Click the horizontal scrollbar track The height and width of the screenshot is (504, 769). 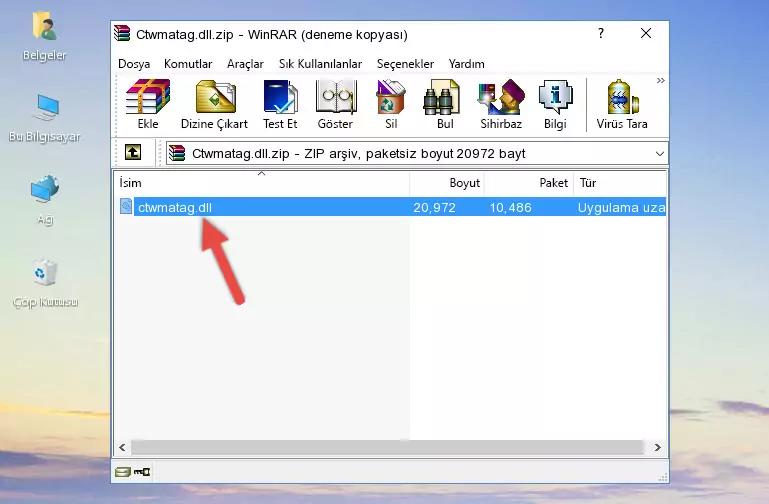pyautogui.click(x=387, y=447)
